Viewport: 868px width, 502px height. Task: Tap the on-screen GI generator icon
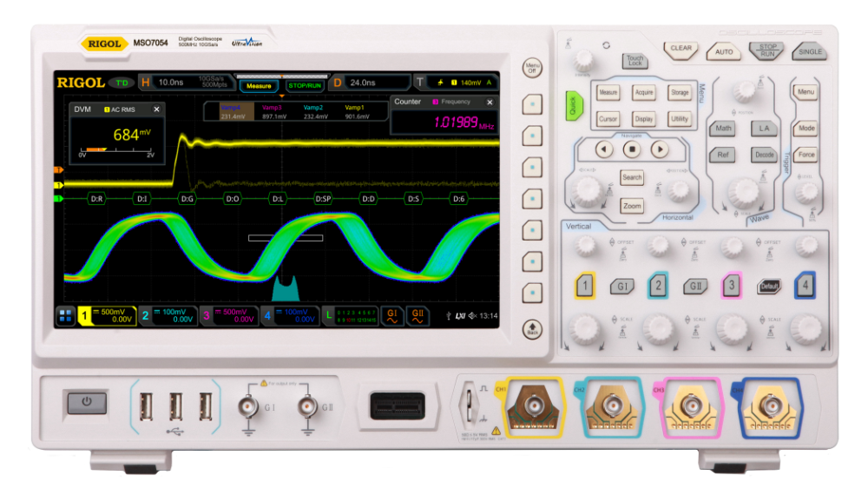pos(392,316)
